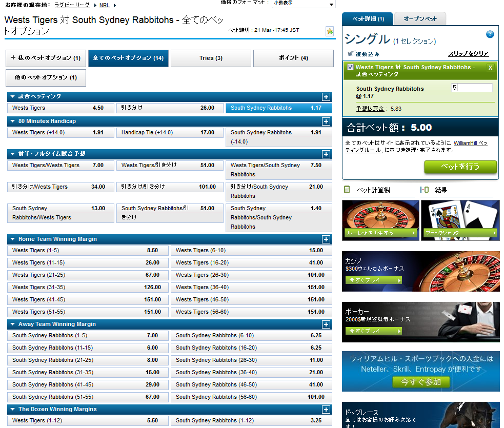Switch to the オープンベット tab
This screenshot has height=428, width=504.
pos(420,19)
